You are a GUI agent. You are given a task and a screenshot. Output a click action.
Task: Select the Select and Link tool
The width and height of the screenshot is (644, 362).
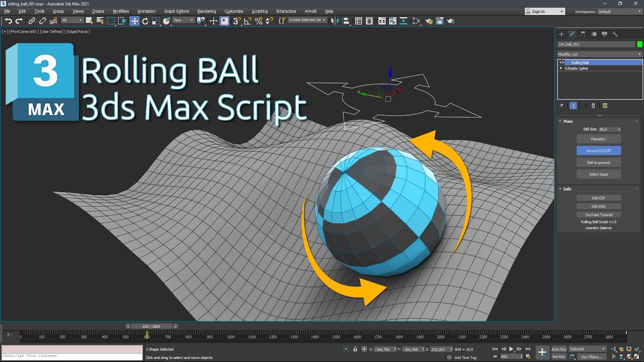pos(32,21)
